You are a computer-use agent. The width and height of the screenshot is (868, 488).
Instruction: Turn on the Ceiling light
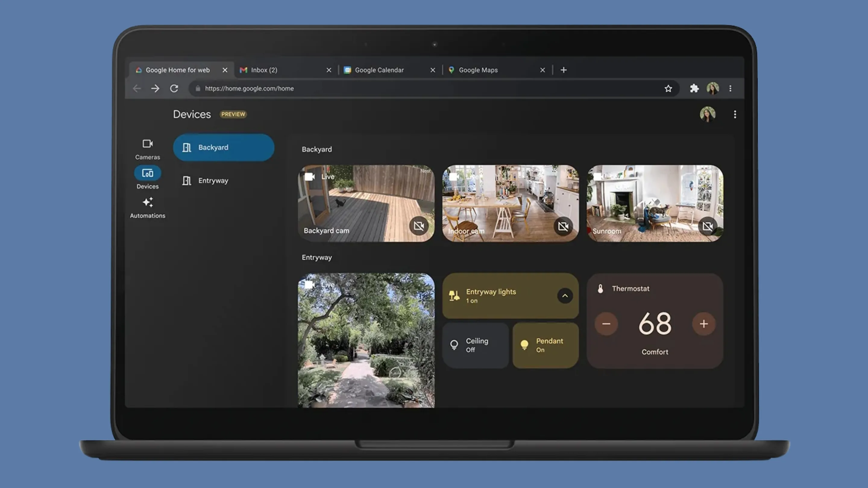pyautogui.click(x=475, y=345)
